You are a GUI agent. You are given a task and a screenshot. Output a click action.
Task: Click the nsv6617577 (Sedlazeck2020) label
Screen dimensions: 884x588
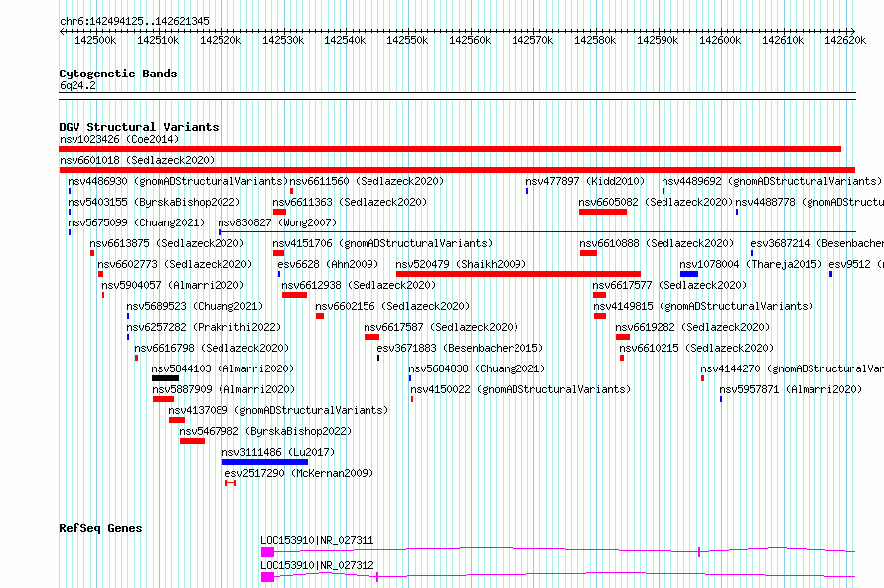[x=669, y=285]
